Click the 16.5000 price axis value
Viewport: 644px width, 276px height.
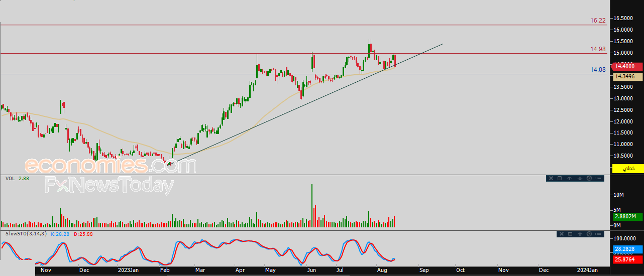[x=624, y=19]
